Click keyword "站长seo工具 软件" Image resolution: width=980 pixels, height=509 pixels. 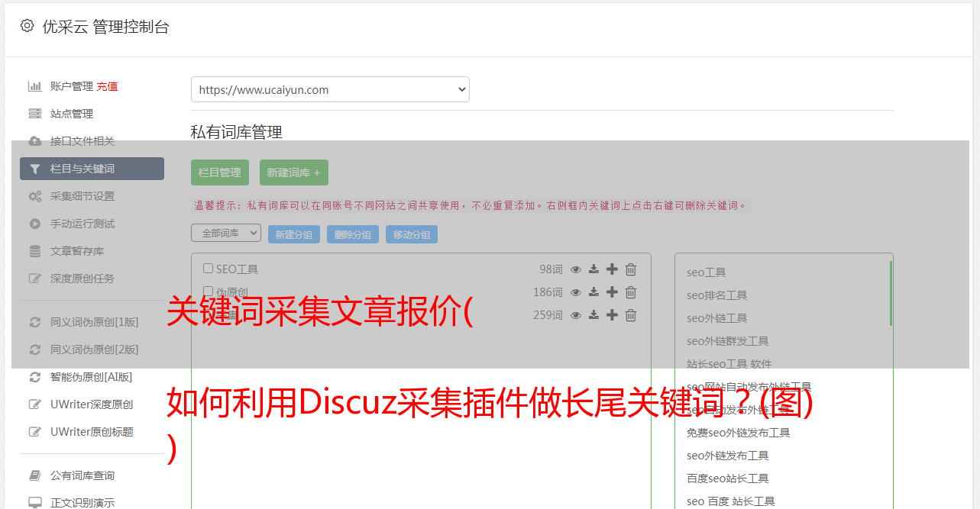point(729,364)
